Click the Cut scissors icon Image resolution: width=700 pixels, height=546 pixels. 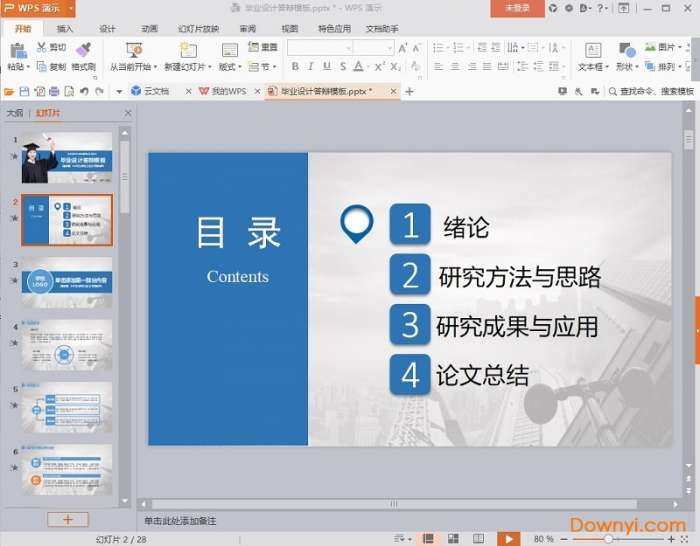tap(42, 47)
